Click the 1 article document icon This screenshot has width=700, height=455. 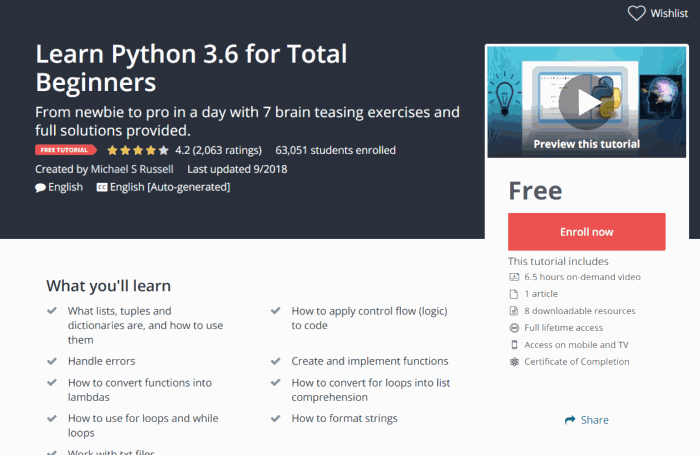click(514, 294)
